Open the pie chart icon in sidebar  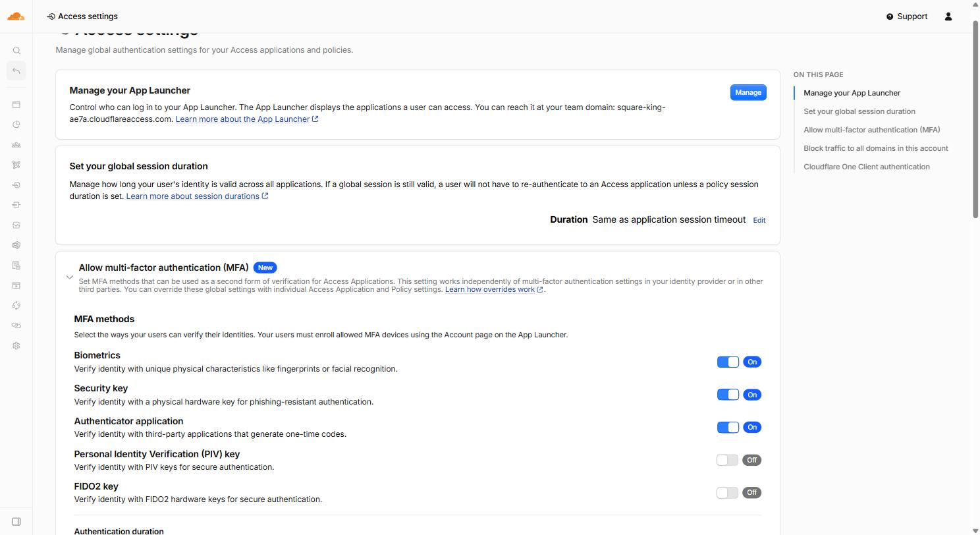16,125
